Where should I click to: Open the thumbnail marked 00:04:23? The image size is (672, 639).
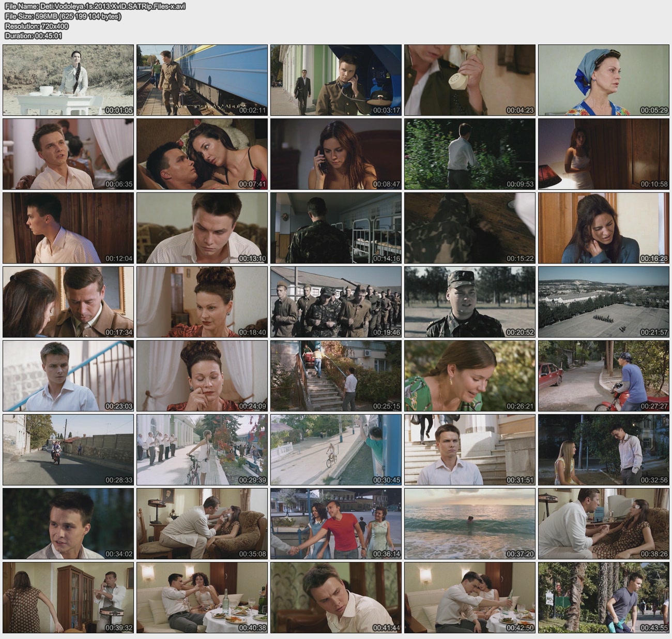469,80
